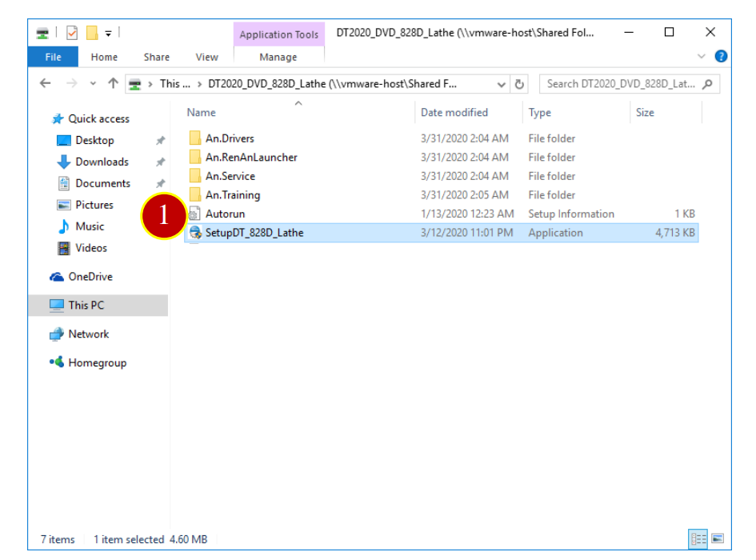Click the network drive icon in address bar
Image resolution: width=756 pixels, height=560 pixels.
point(135,85)
